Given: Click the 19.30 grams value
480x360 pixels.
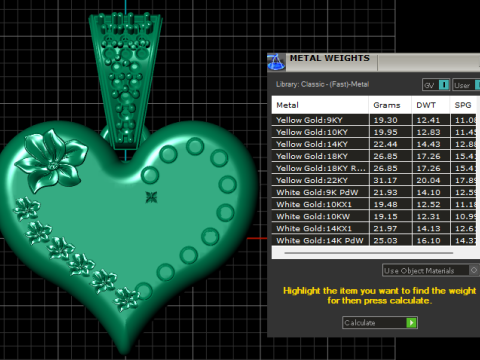Looking at the screenshot, I should pos(385,120).
